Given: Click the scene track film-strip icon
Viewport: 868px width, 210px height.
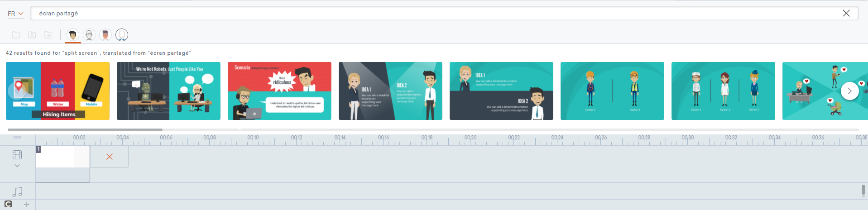Looking at the screenshot, I should (x=17, y=155).
